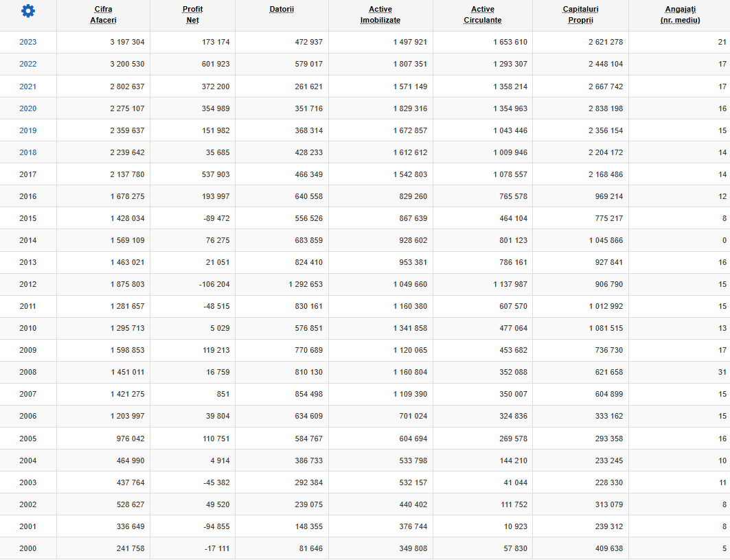Open the table settings gear icon

click(x=28, y=11)
